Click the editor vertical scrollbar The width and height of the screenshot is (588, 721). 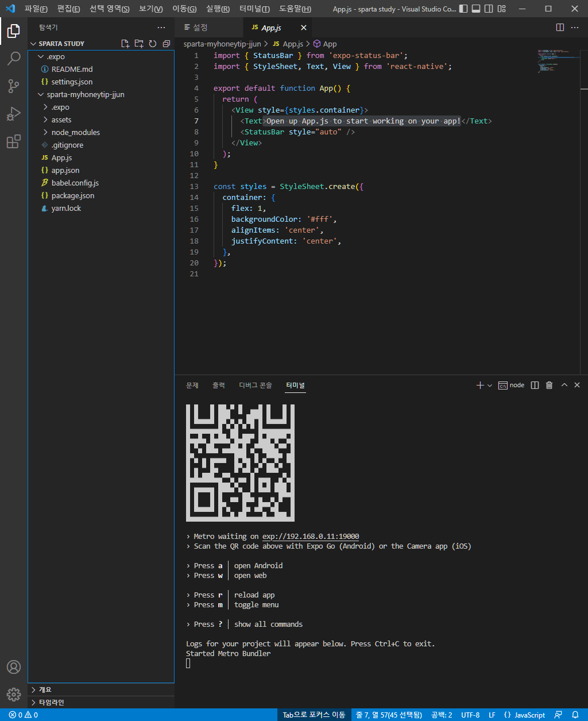tap(584, 211)
